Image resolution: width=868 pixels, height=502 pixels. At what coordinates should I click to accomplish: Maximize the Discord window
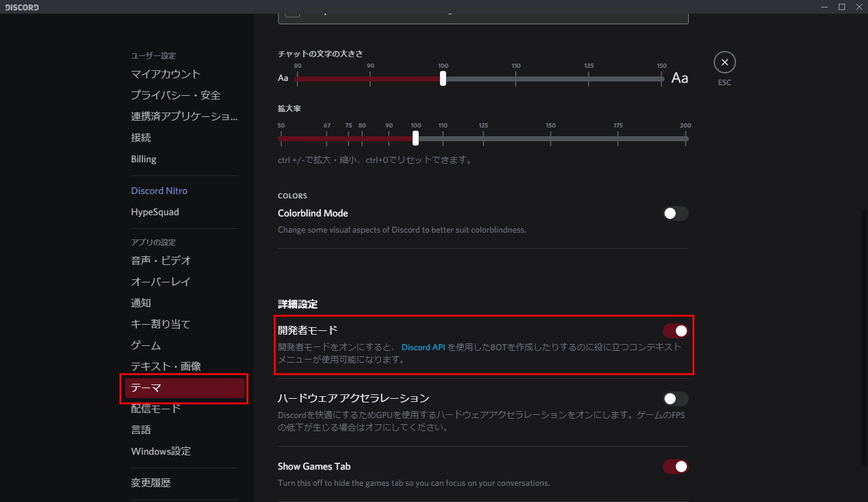pos(841,7)
